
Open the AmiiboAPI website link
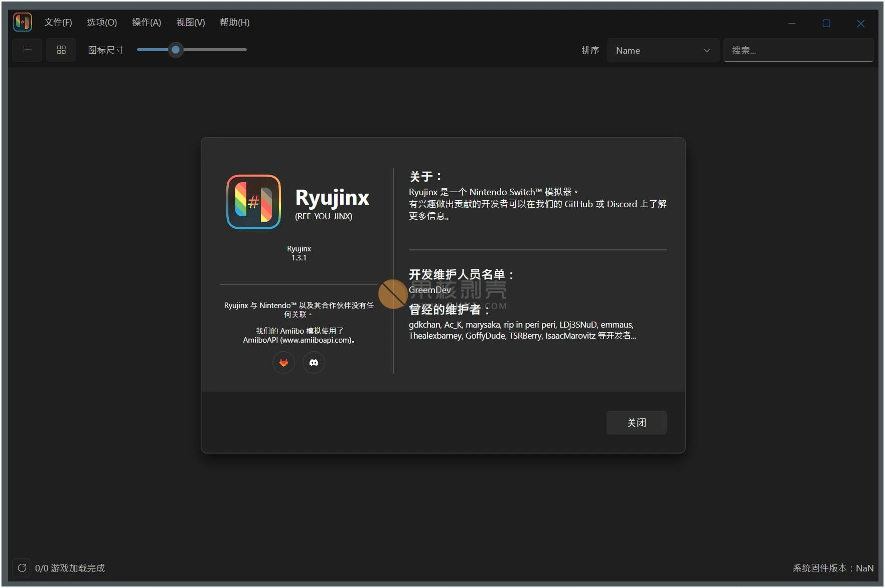(316, 340)
